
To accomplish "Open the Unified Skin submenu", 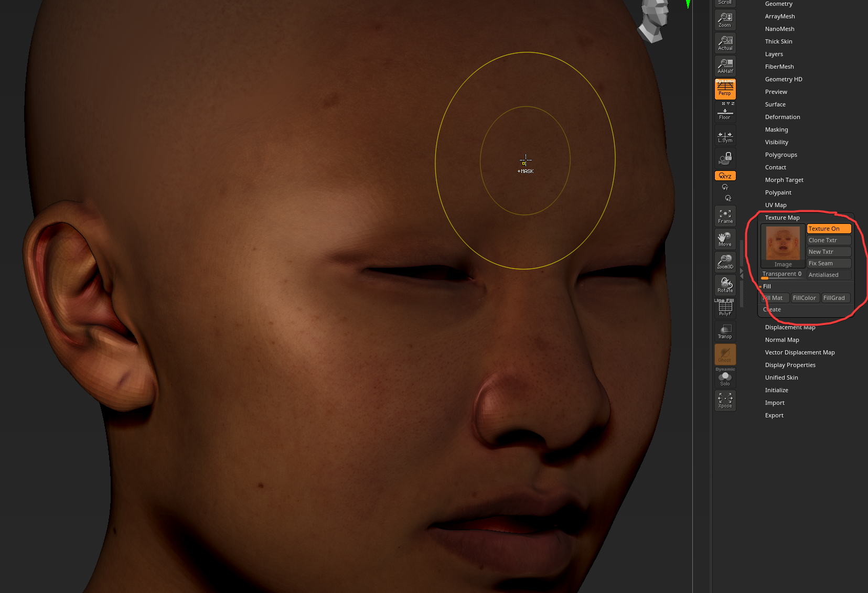I will pos(781,378).
